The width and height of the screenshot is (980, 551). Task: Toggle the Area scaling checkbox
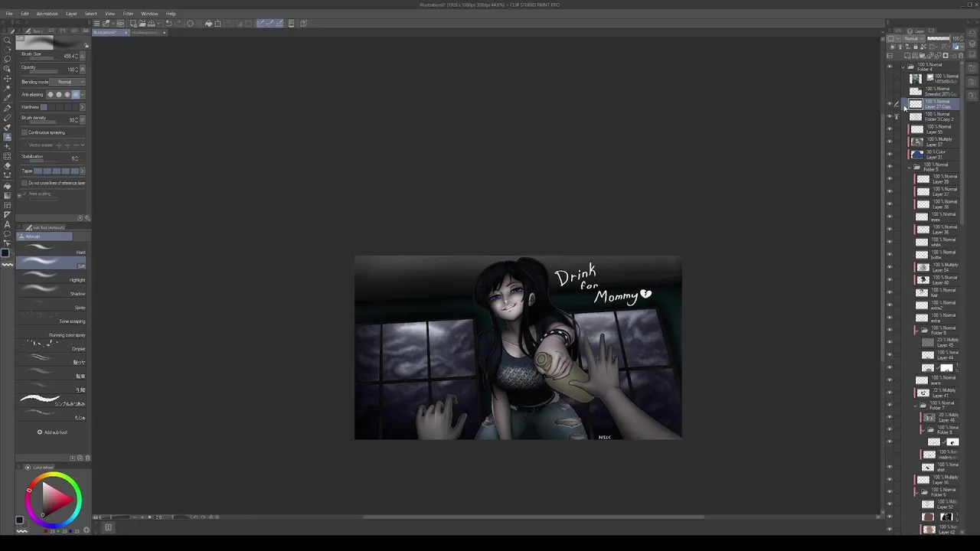tap(24, 194)
